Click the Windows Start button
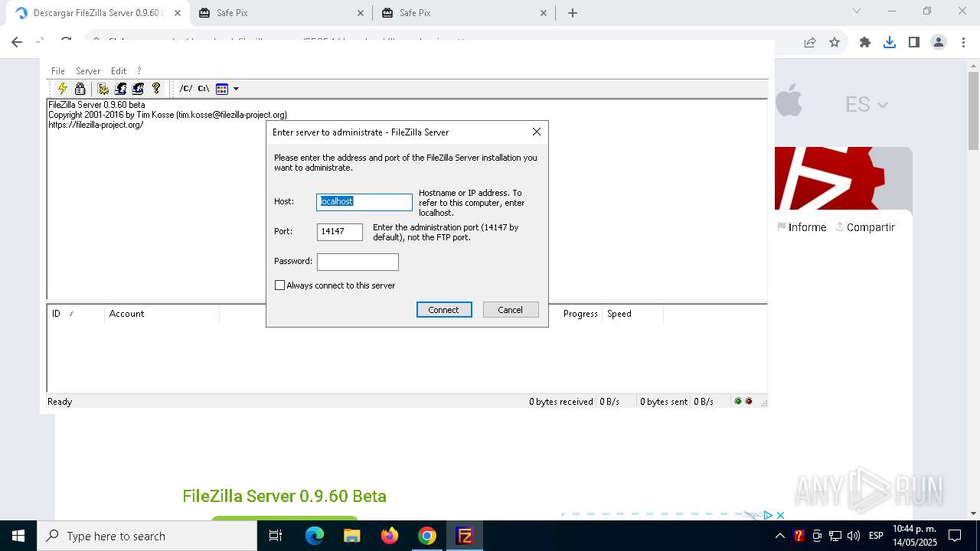This screenshot has height=551, width=980. 18,536
